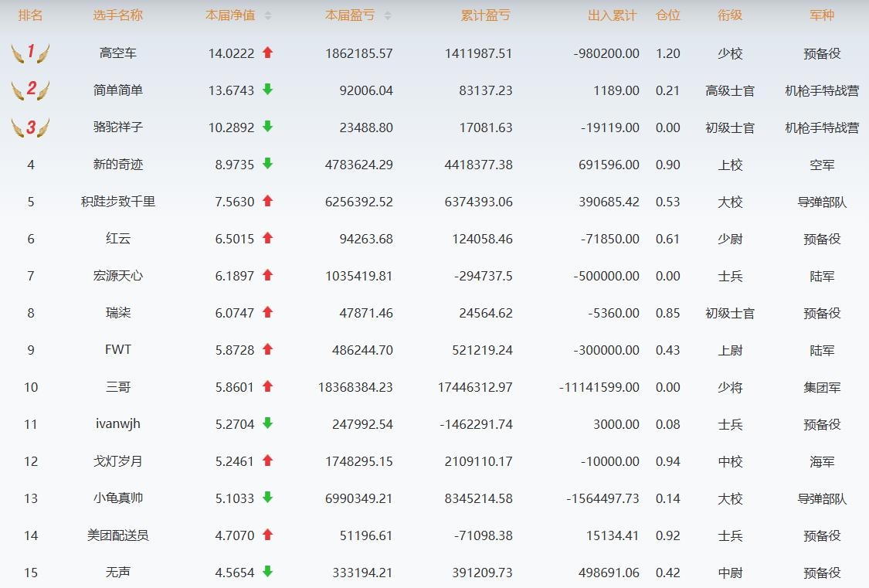
Task: Click green down arrow beside 8.9735
Action: pos(268,164)
